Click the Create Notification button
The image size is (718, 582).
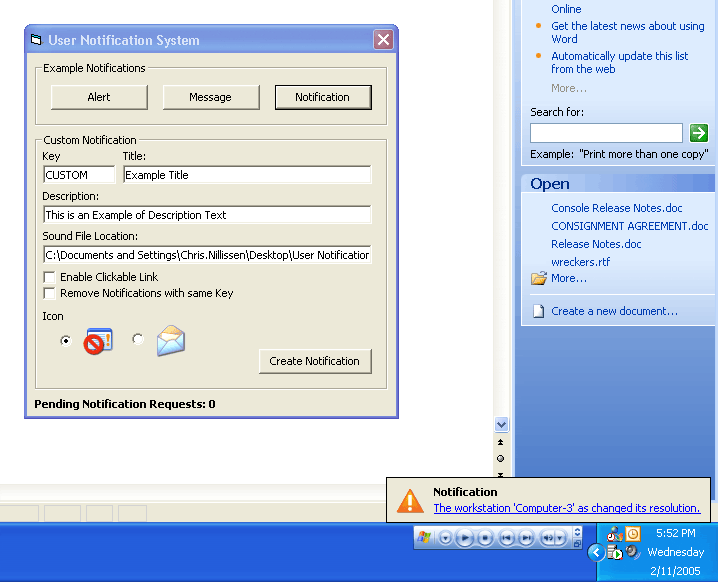click(x=314, y=361)
